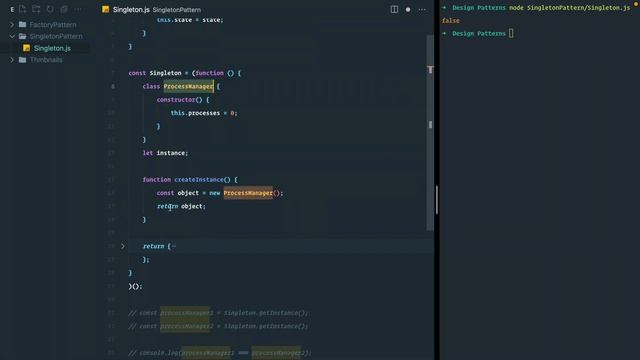The height and width of the screenshot is (360, 640).
Task: Click 'this.processes' in the constructor
Action: pyautogui.click(x=195, y=113)
